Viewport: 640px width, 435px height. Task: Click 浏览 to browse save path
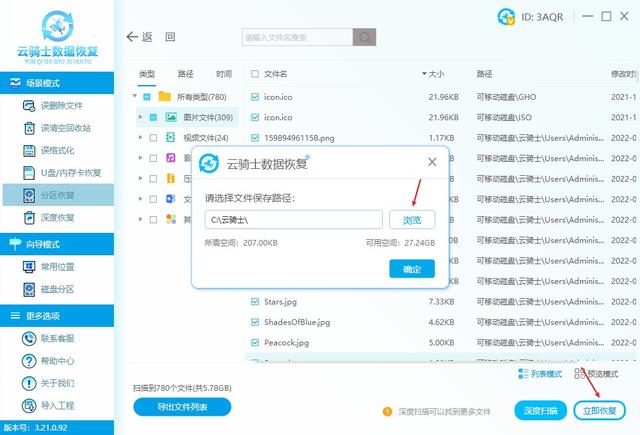(412, 220)
